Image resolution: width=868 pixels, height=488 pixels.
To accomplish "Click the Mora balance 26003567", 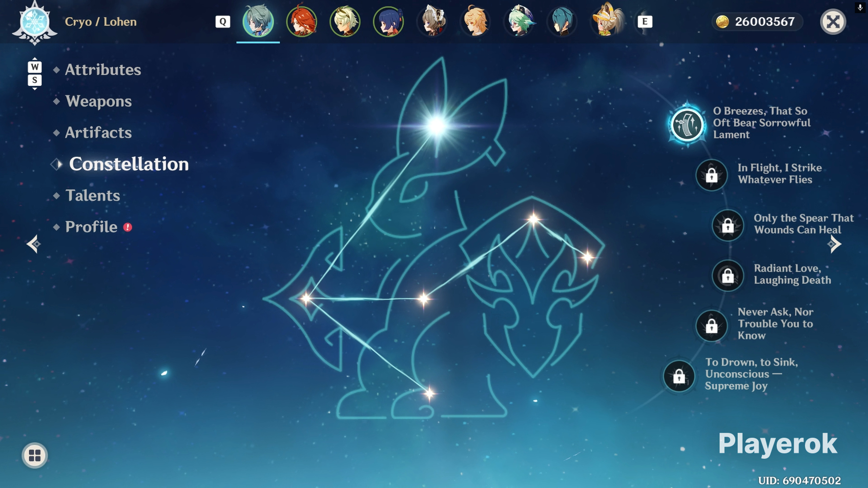I will coord(765,21).
